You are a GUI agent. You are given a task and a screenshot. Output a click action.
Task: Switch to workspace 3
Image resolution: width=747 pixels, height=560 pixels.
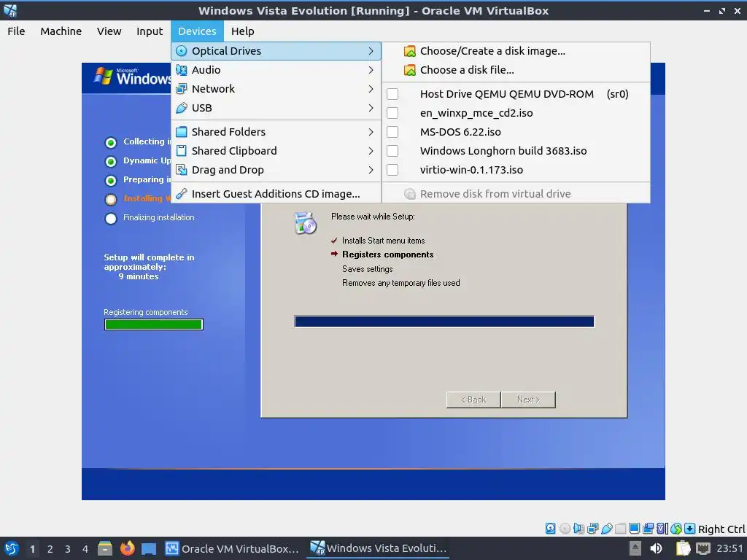68,549
